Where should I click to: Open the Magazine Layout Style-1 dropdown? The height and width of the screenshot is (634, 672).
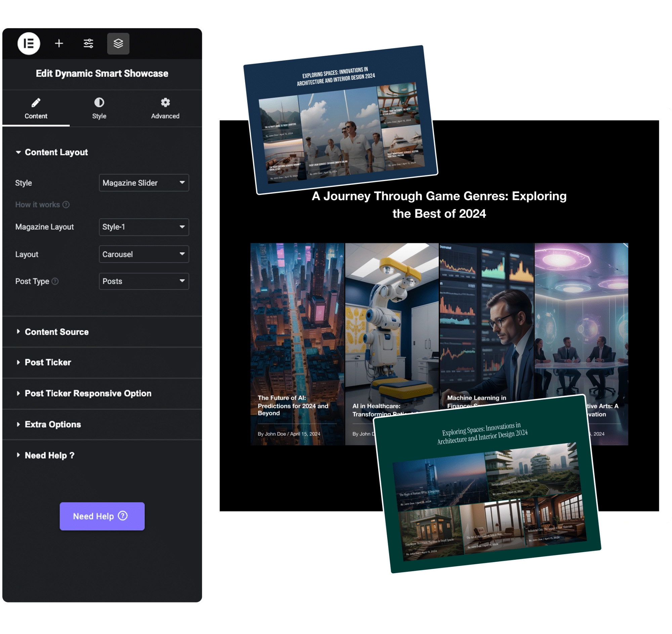[144, 227]
